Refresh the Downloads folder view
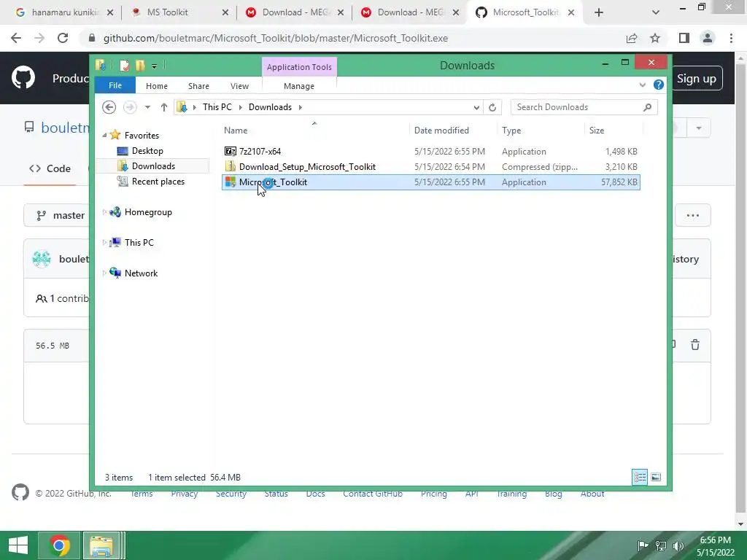 click(x=492, y=107)
